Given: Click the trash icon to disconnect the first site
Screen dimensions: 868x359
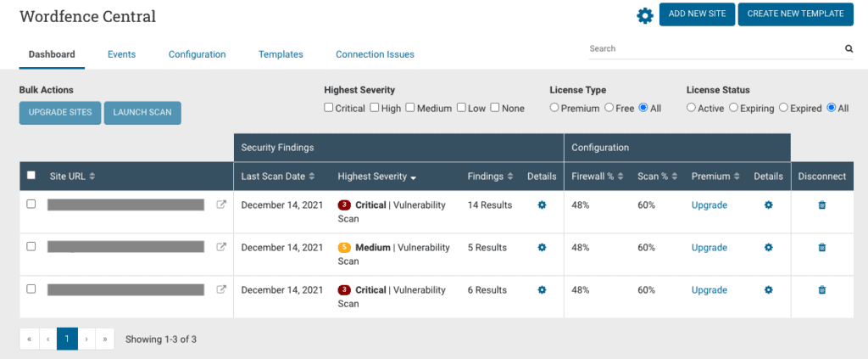Looking at the screenshot, I should coord(821,205).
